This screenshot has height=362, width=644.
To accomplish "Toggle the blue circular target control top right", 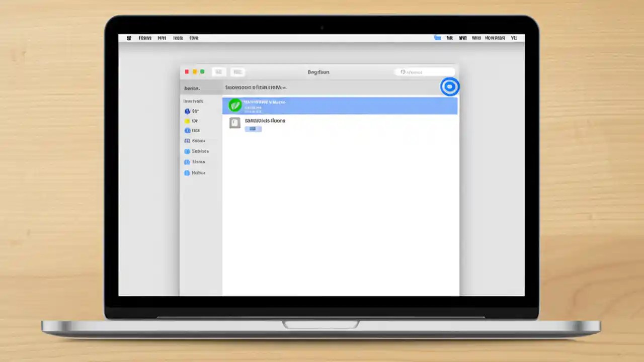I will point(449,86).
